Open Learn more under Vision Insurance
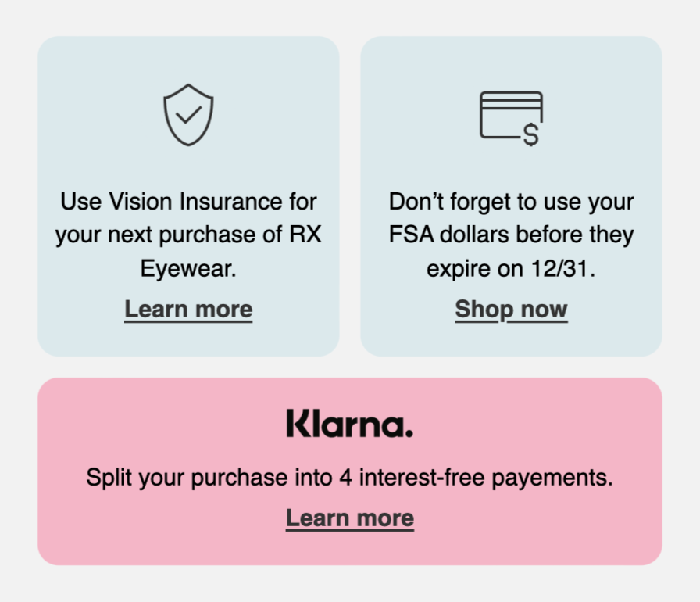700x602 pixels. click(x=188, y=310)
